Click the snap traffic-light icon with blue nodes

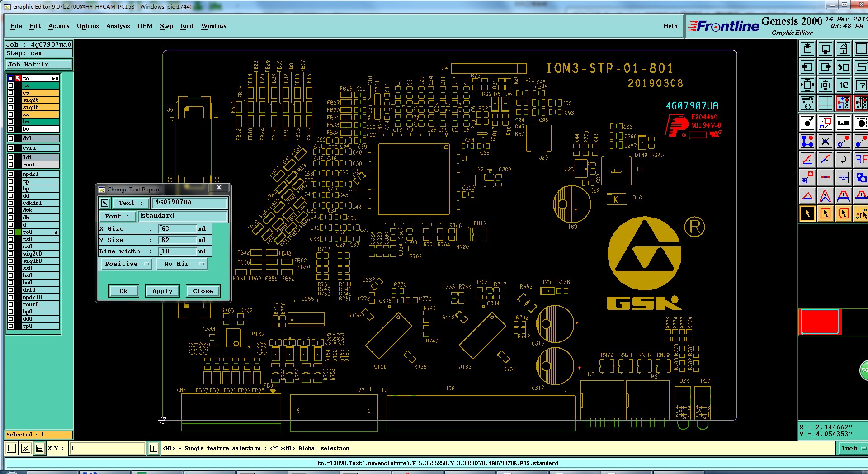(844, 103)
